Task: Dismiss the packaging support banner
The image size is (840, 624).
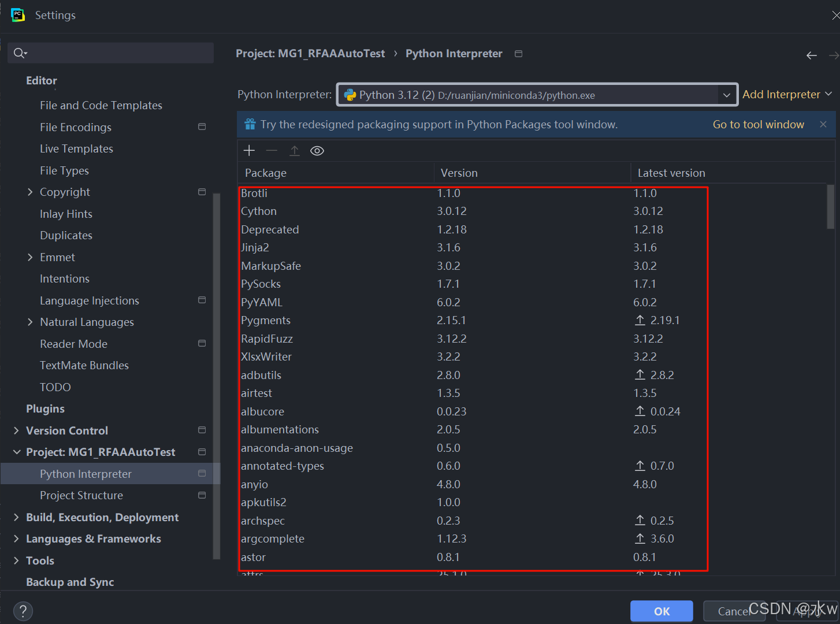Action: coord(823,124)
